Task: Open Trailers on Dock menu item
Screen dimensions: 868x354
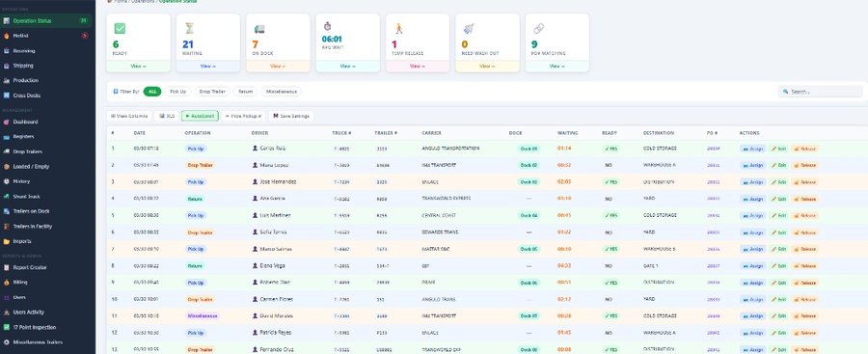Action: click(x=46, y=211)
